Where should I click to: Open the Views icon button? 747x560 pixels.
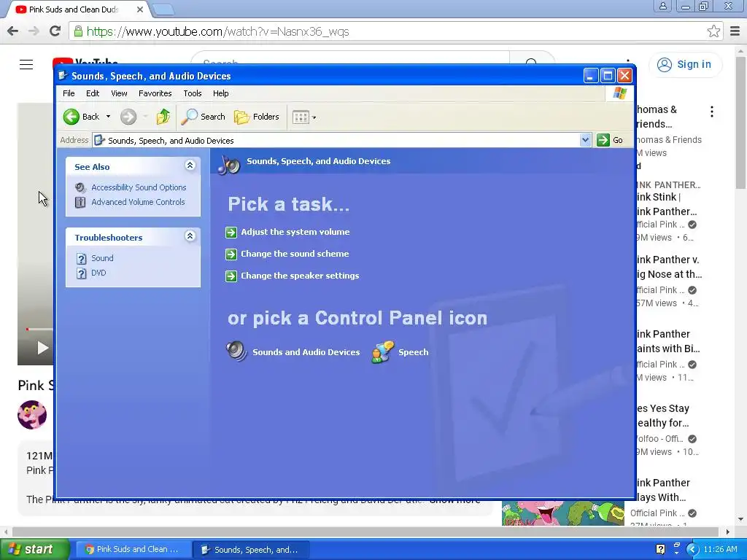pos(301,117)
